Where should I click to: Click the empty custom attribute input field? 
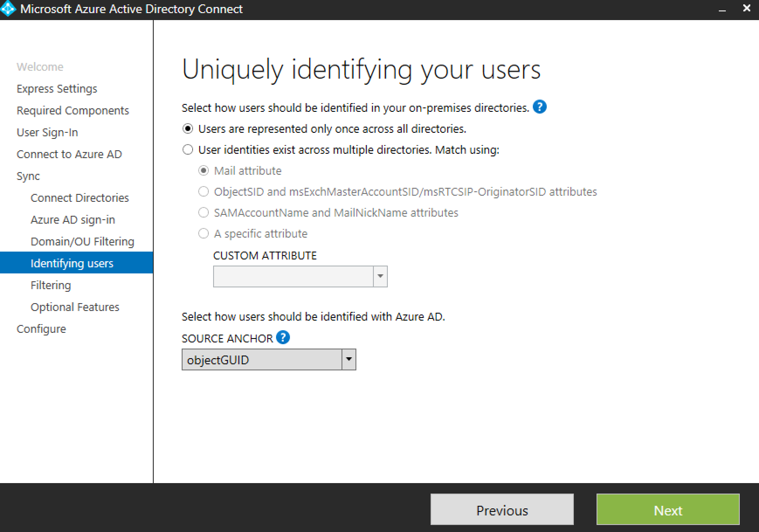(293, 276)
